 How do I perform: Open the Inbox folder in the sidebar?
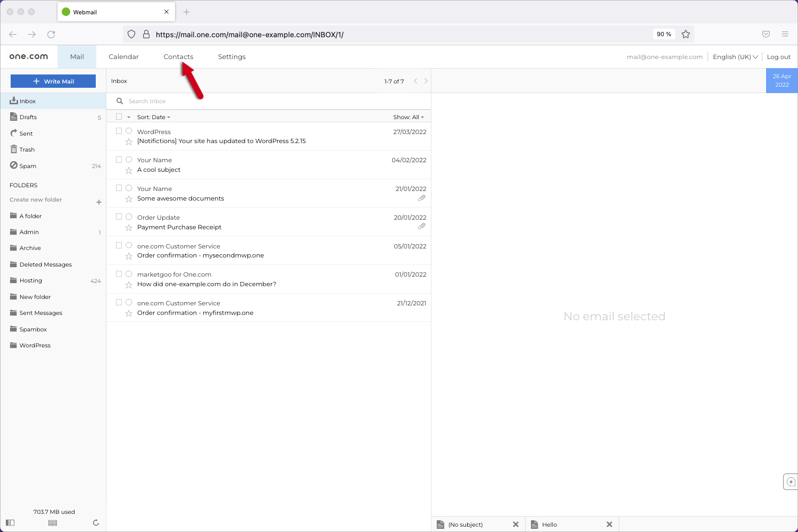point(26,101)
